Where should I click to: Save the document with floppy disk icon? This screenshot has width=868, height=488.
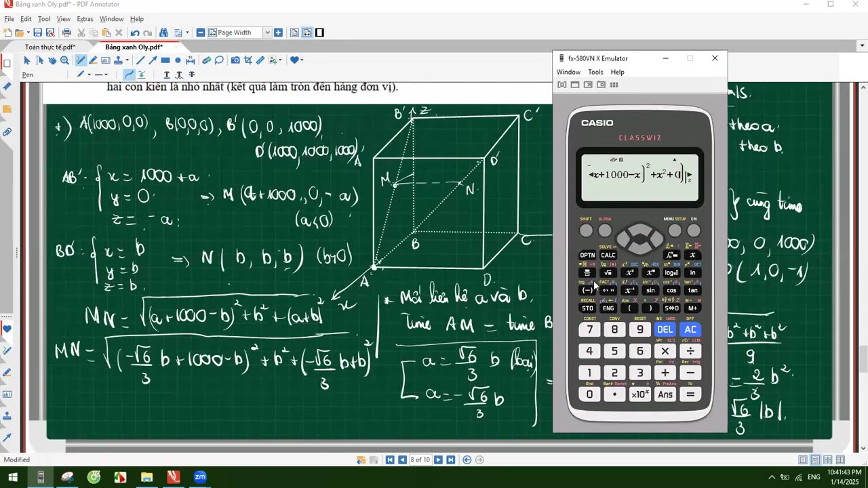click(37, 33)
